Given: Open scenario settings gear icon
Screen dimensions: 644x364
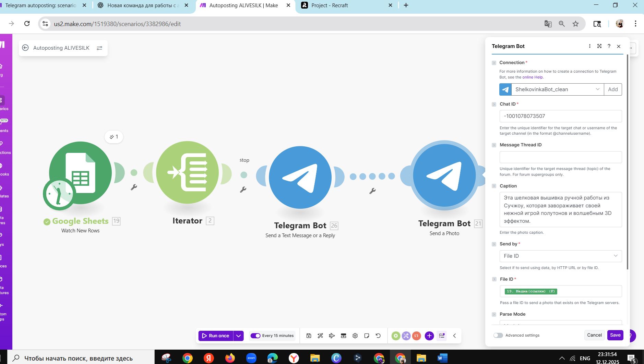Looking at the screenshot, I should tap(355, 336).
